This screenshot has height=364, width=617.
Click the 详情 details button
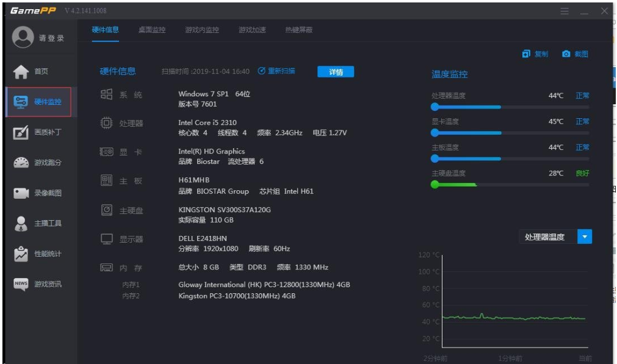(337, 71)
